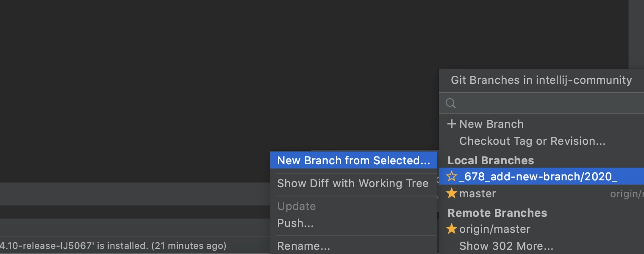644x254 pixels.
Task: Select Rename... for the selected branch
Action: pyautogui.click(x=354, y=246)
